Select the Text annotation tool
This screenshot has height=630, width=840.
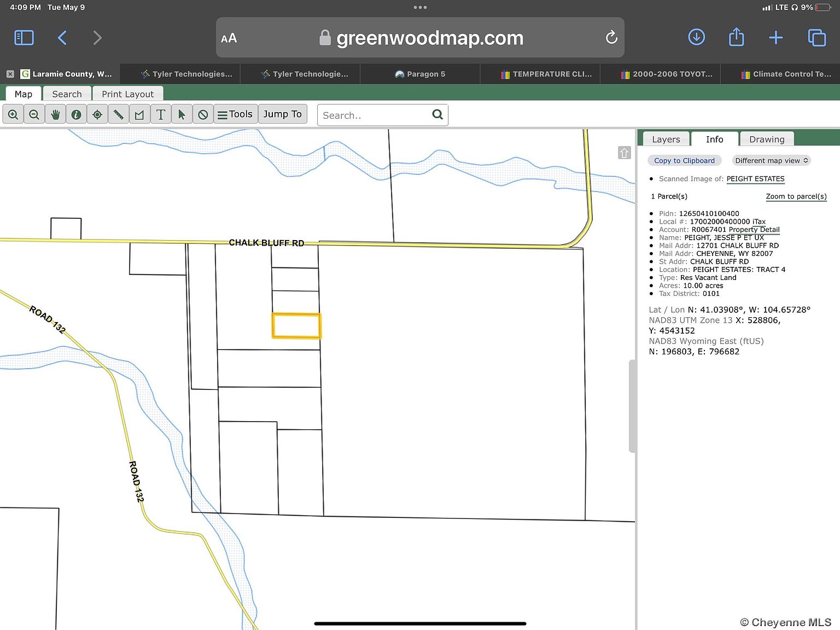161,114
